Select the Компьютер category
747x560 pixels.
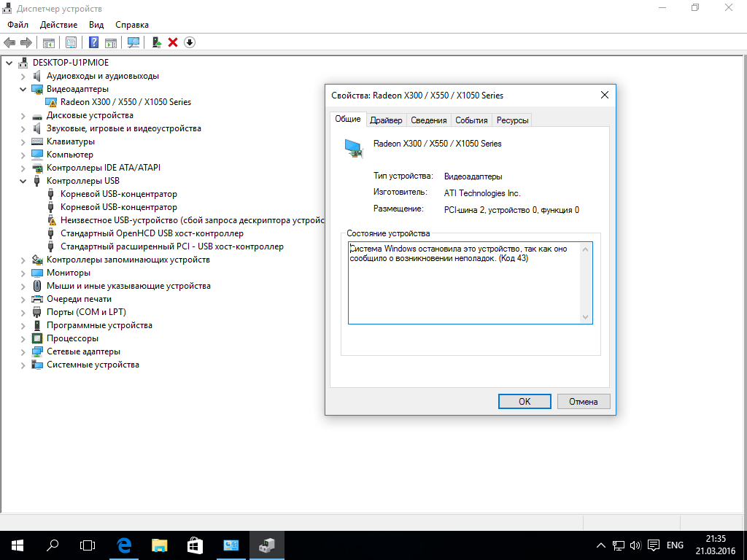[x=70, y=155]
